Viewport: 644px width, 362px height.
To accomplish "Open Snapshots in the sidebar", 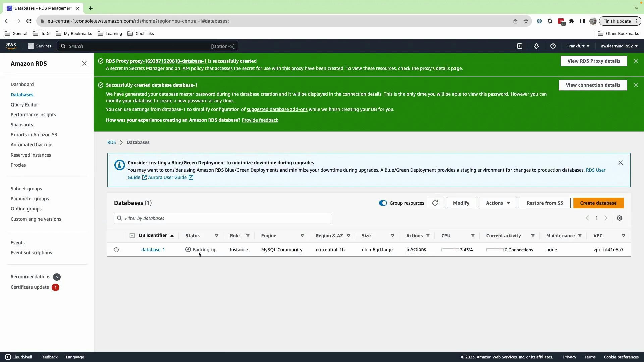I will coord(22,125).
